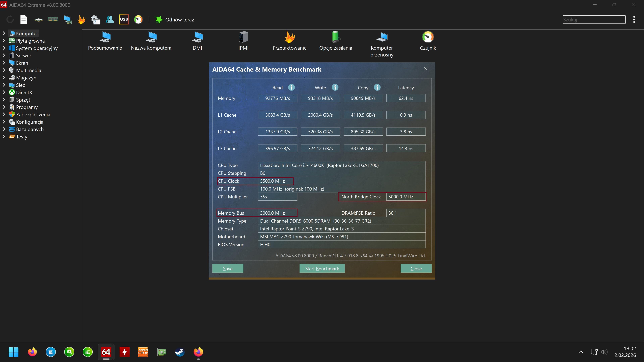
Task: Expand the Multimedia tree node
Action: [x=4, y=70]
